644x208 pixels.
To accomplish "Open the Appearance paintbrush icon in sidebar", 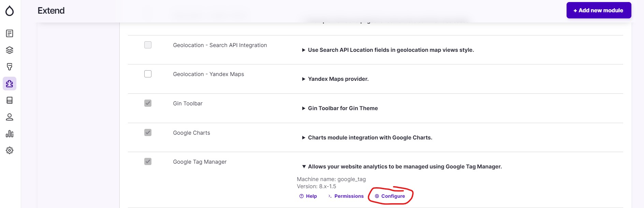I will point(10,67).
